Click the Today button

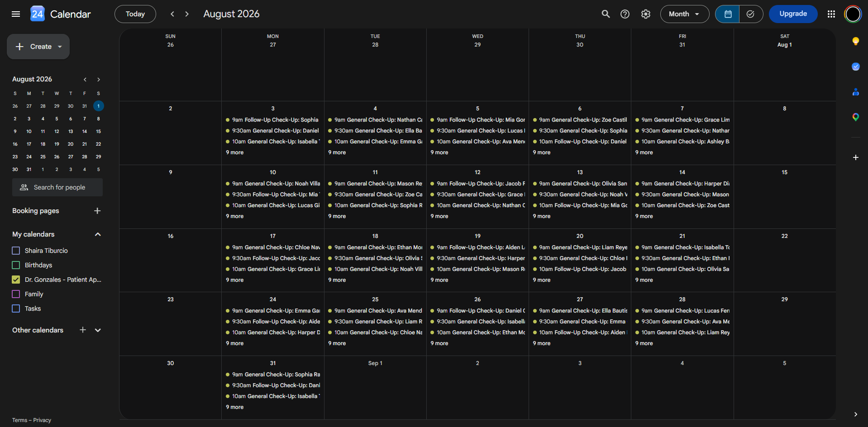[135, 14]
